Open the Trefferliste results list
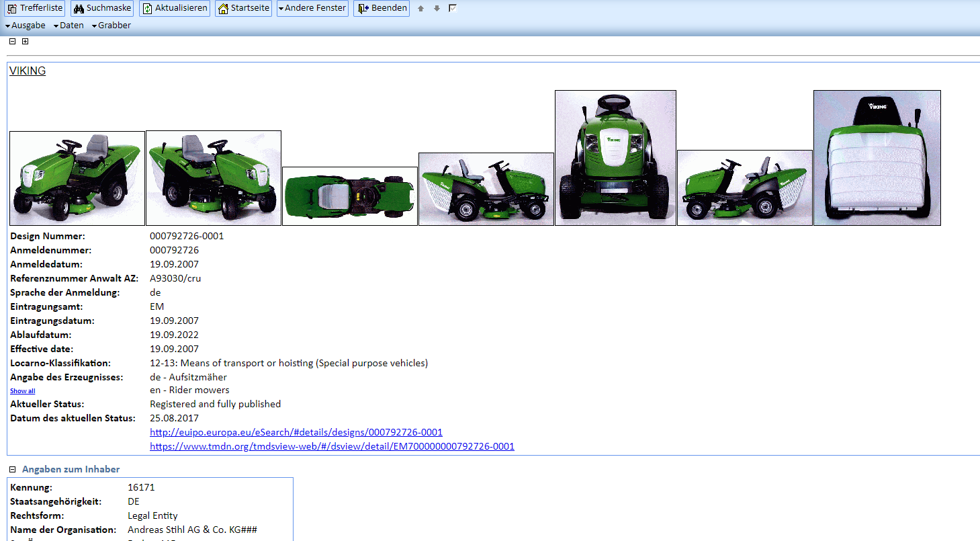 coord(34,8)
